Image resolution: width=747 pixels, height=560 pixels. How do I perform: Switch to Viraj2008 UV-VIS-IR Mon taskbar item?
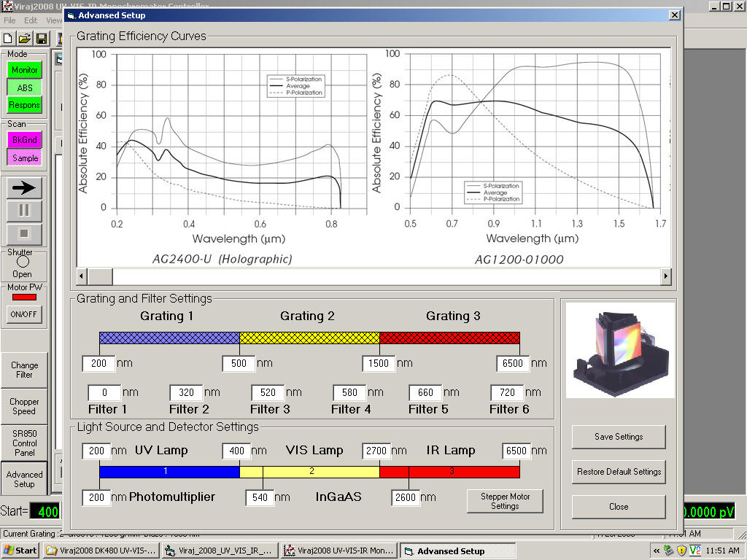(x=340, y=551)
